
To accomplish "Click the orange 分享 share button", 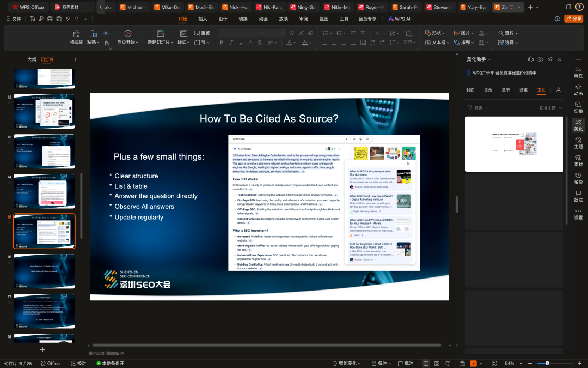I will pyautogui.click(x=574, y=19).
